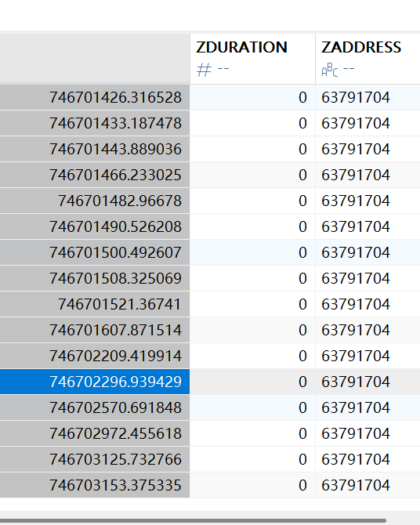The width and height of the screenshot is (420, 525).
Task: Select the cell 746701521.36741
Action: tap(95, 304)
